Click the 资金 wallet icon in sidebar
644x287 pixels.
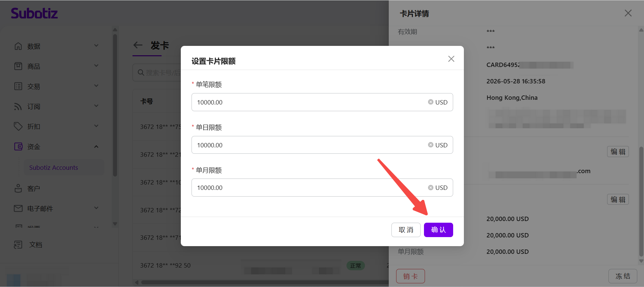[18, 147]
